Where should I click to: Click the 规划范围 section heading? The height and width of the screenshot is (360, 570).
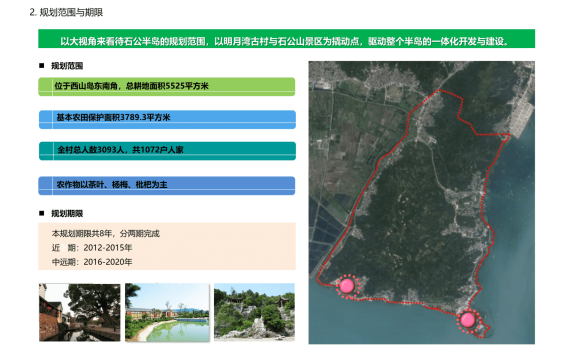click(67, 66)
